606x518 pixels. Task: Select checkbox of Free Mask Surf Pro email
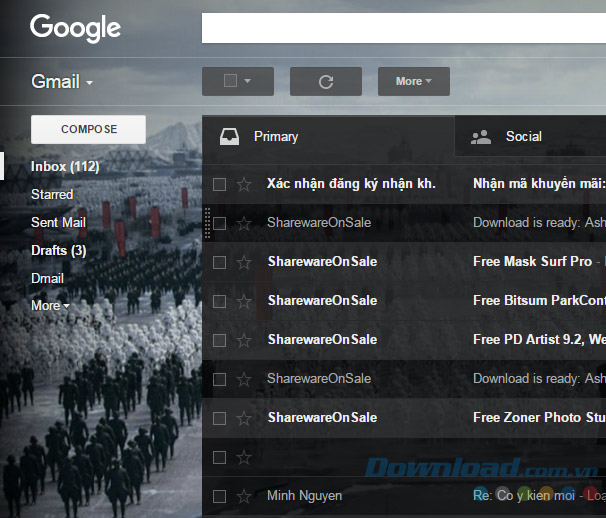pyautogui.click(x=220, y=262)
